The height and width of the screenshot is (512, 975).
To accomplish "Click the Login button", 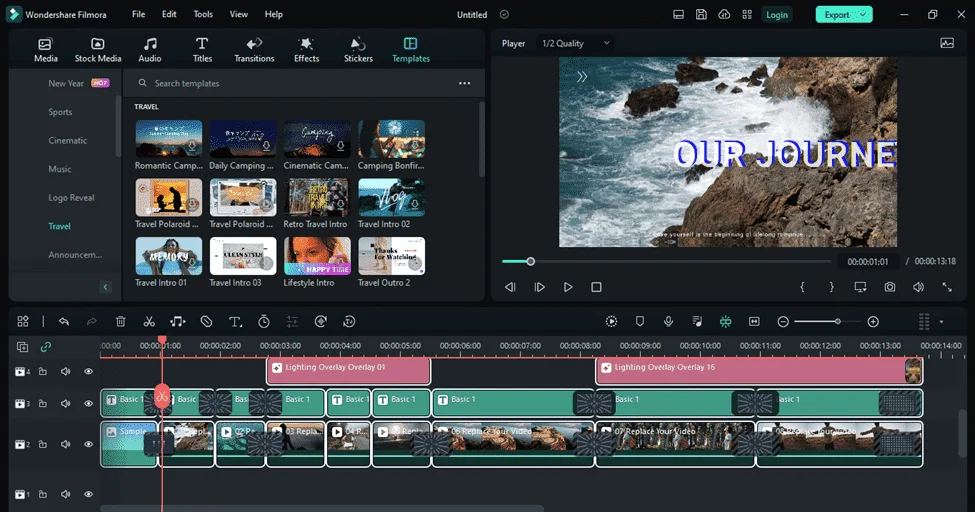I will click(777, 15).
